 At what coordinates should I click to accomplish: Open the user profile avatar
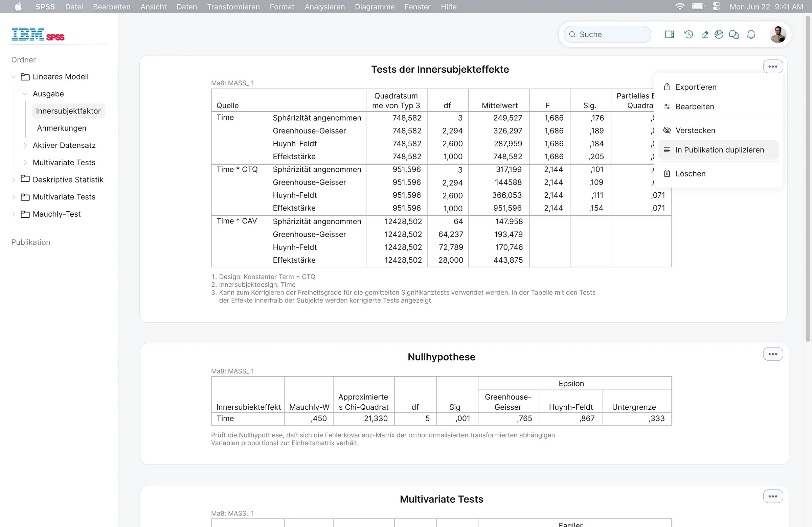[777, 34]
